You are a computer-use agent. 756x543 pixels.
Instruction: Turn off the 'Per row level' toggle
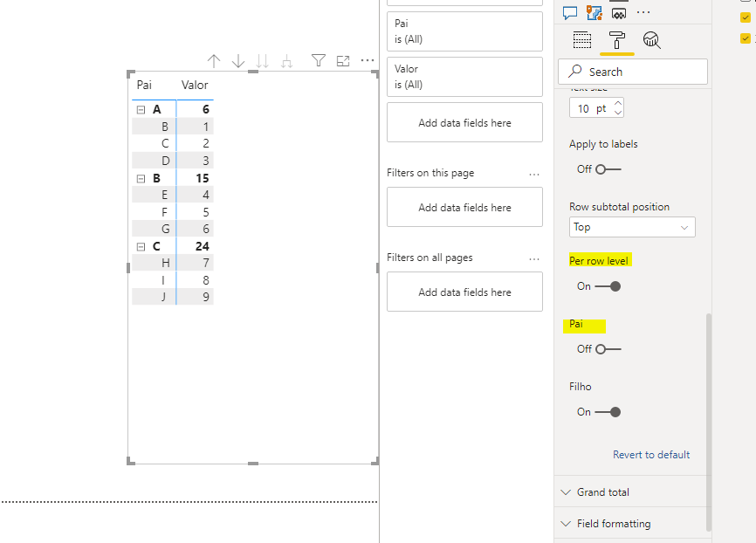(608, 286)
